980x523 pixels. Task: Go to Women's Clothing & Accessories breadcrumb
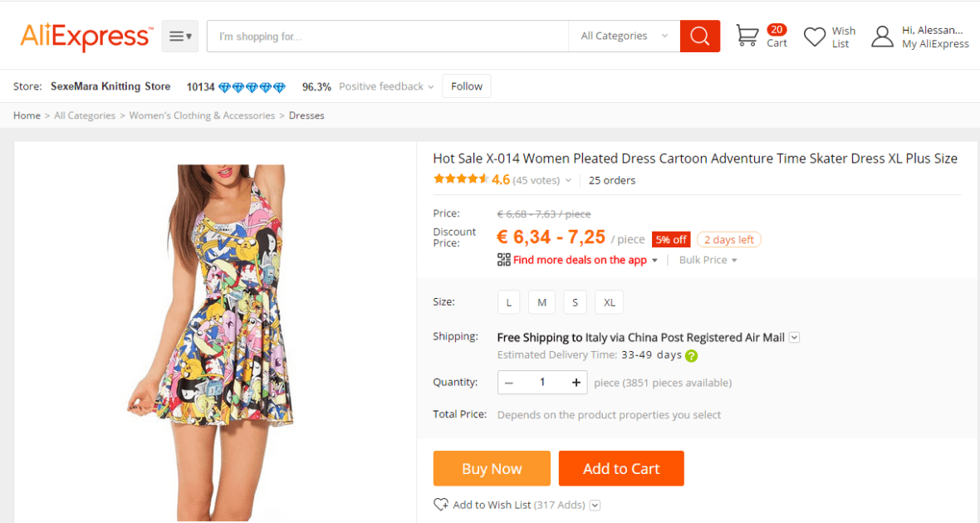click(202, 115)
